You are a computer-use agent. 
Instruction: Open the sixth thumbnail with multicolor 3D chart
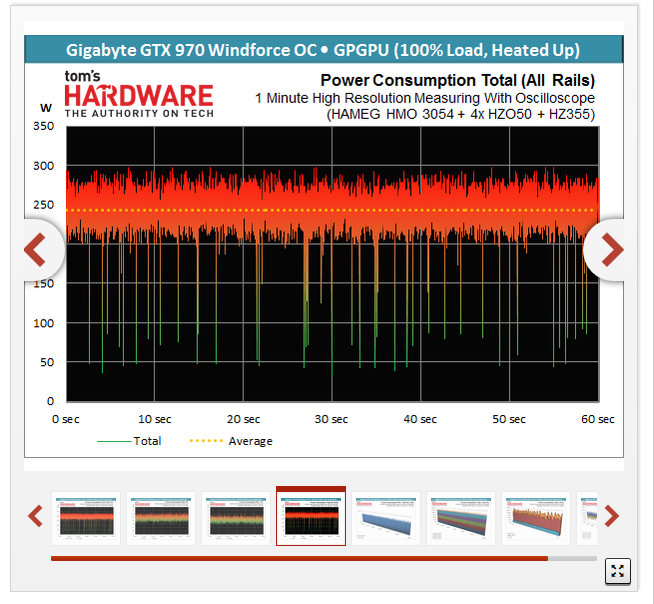coord(461,518)
